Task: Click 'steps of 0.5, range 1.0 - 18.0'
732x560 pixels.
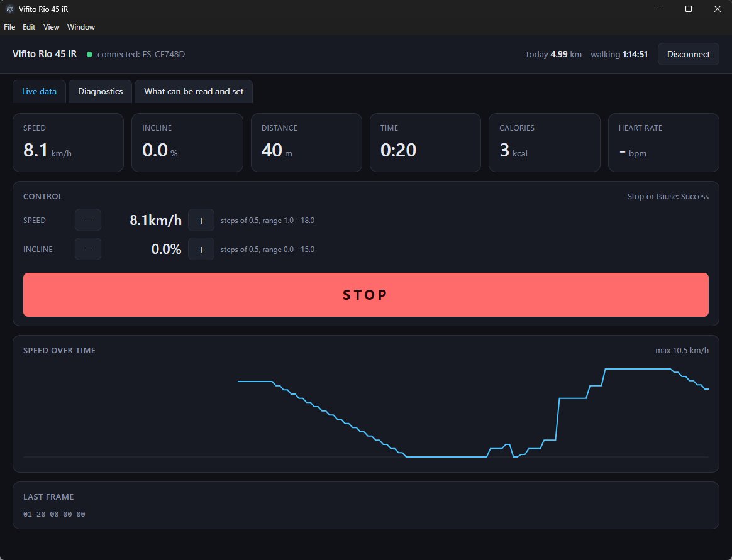Action: click(x=267, y=220)
